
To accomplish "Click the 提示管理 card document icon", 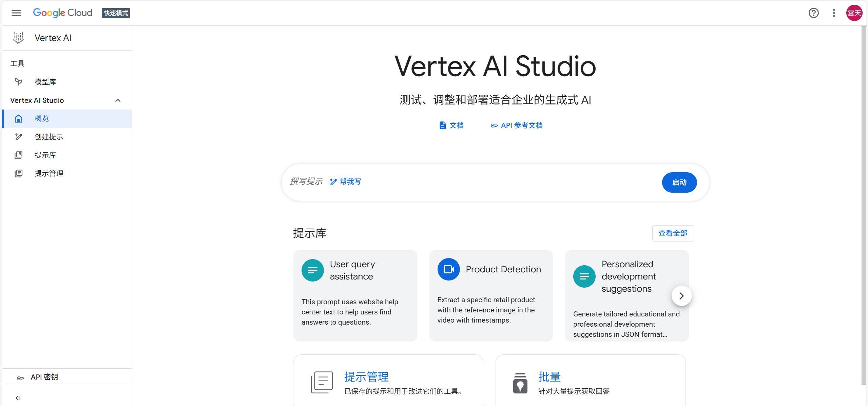I will tap(322, 382).
